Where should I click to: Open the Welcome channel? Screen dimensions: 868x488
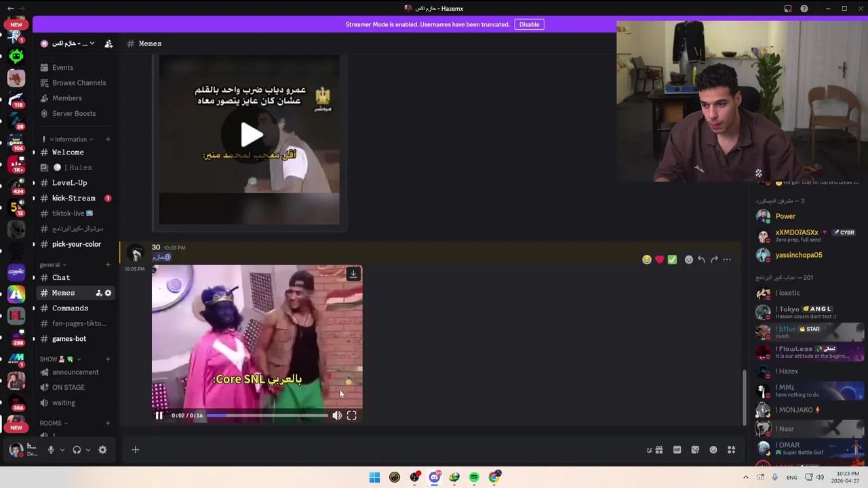tap(75, 152)
